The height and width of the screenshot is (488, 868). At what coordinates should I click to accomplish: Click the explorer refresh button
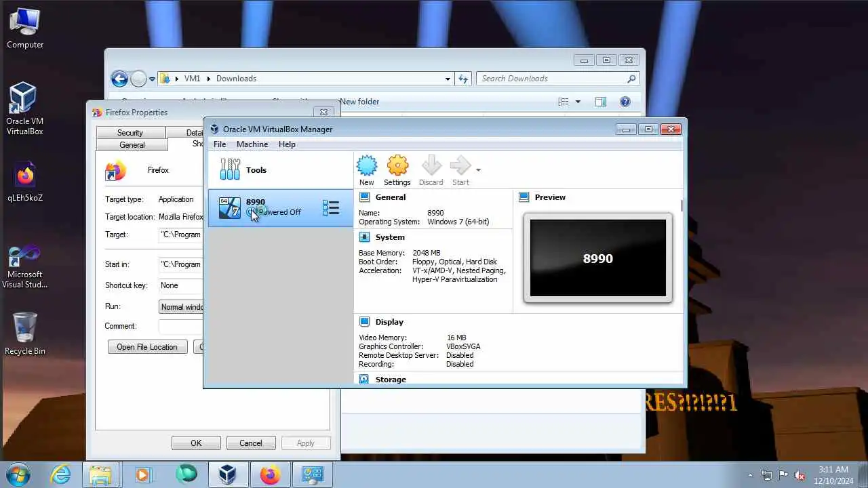tap(463, 79)
